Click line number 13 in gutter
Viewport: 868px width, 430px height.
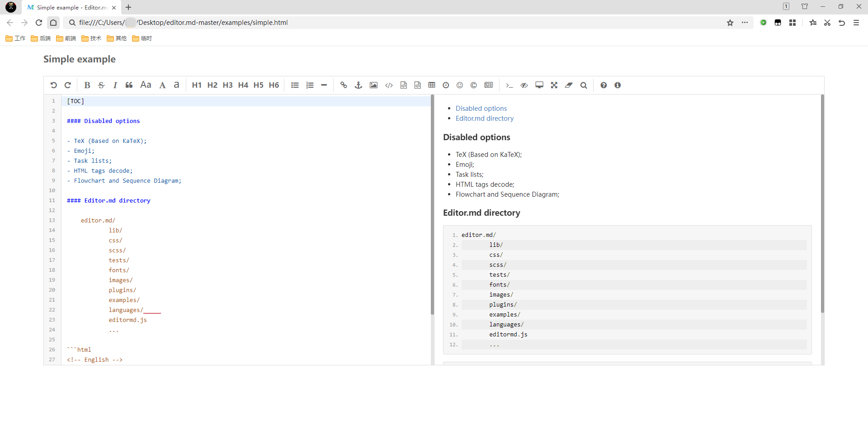tap(52, 221)
